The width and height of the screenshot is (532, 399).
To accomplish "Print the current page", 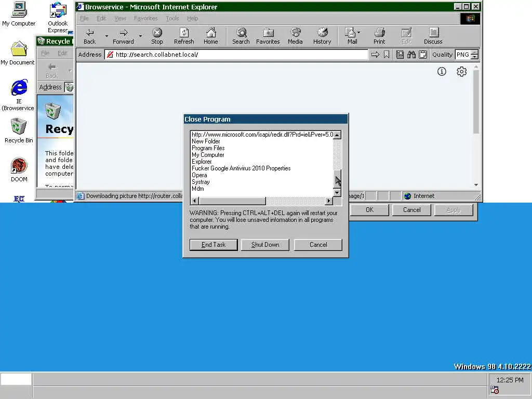I will pyautogui.click(x=379, y=36).
